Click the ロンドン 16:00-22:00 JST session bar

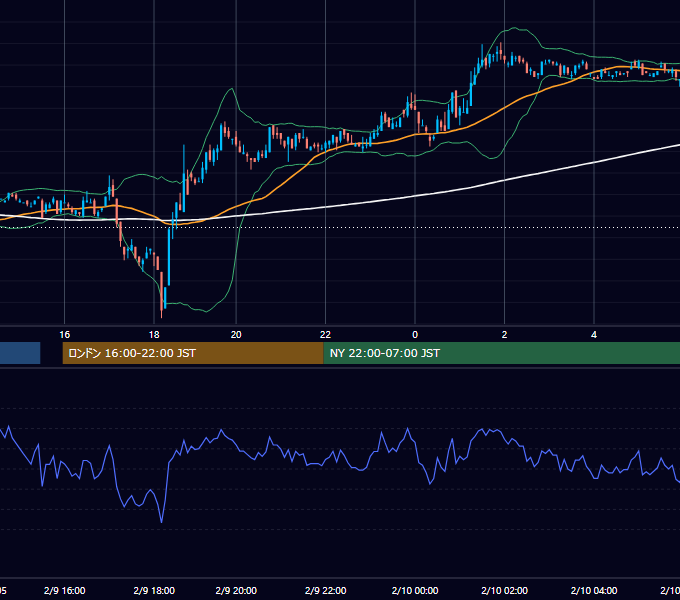(x=193, y=353)
